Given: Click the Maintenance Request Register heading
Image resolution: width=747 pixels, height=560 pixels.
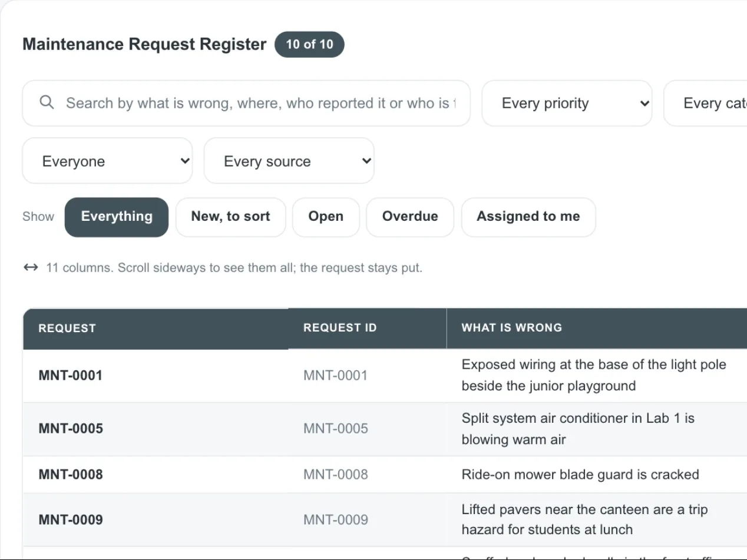Looking at the screenshot, I should pyautogui.click(x=144, y=44).
